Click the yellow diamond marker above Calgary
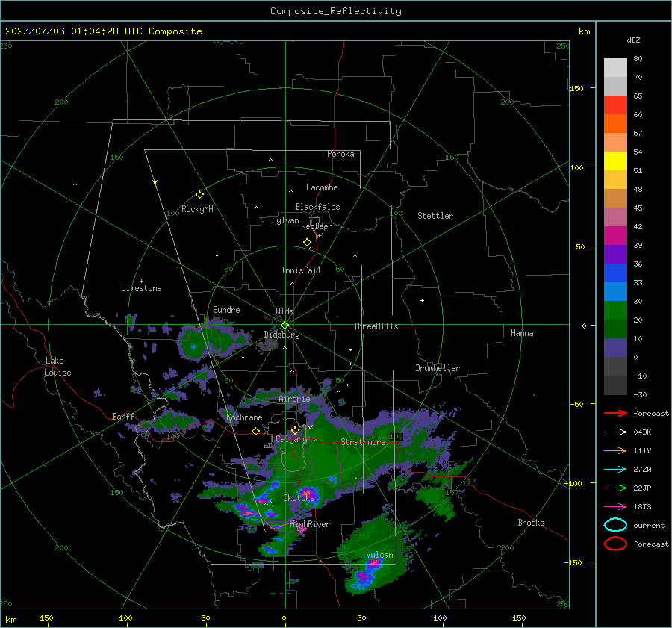Screen dimensions: 672x628 pyautogui.click(x=295, y=430)
